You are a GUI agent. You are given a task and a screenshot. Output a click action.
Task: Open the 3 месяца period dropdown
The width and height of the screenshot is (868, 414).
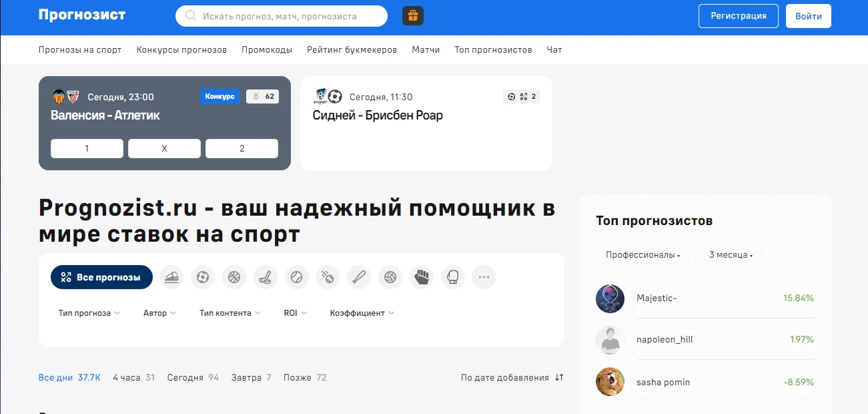pyautogui.click(x=730, y=255)
